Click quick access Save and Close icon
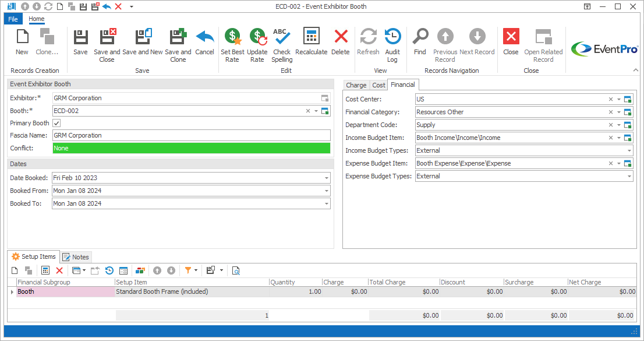 tap(95, 6)
